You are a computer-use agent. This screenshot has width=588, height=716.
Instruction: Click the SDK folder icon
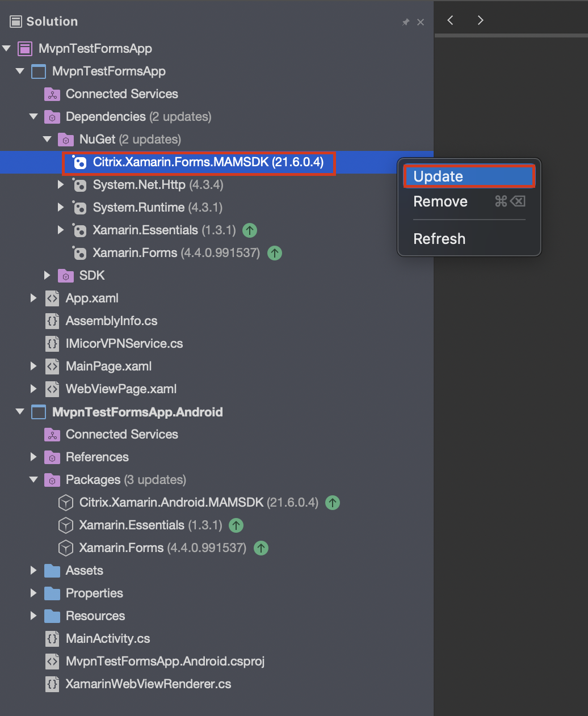pos(66,276)
